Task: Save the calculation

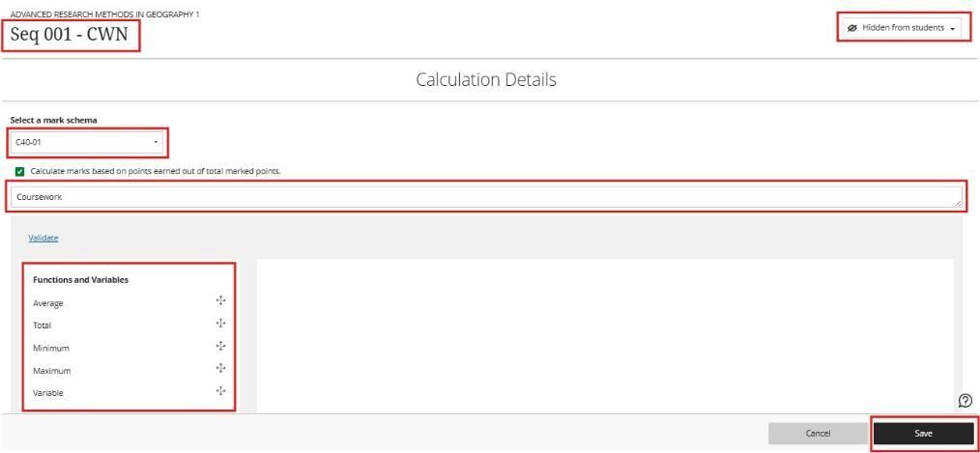Action: pos(923,434)
